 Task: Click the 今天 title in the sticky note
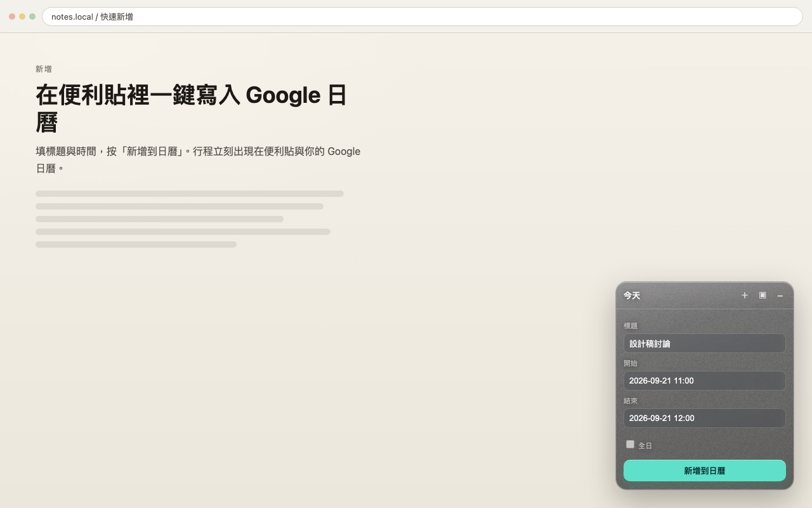coord(632,296)
